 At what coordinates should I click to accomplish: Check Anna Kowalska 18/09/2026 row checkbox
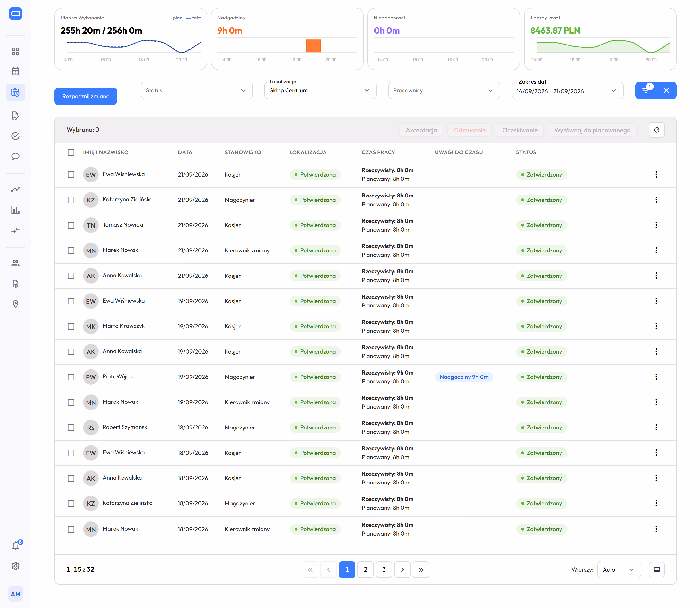coord(71,478)
